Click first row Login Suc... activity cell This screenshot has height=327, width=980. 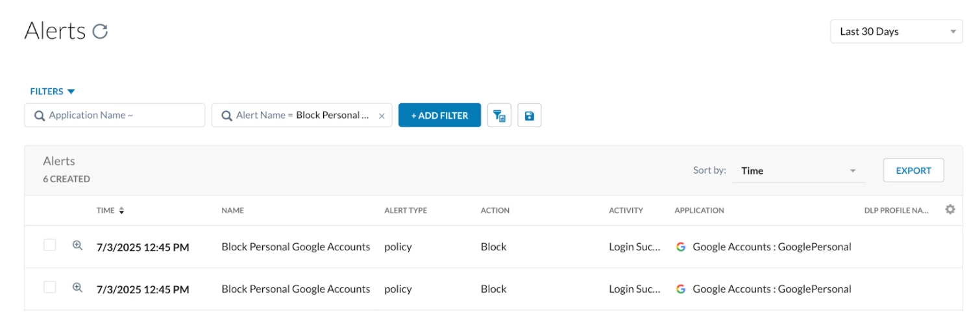[x=635, y=247]
